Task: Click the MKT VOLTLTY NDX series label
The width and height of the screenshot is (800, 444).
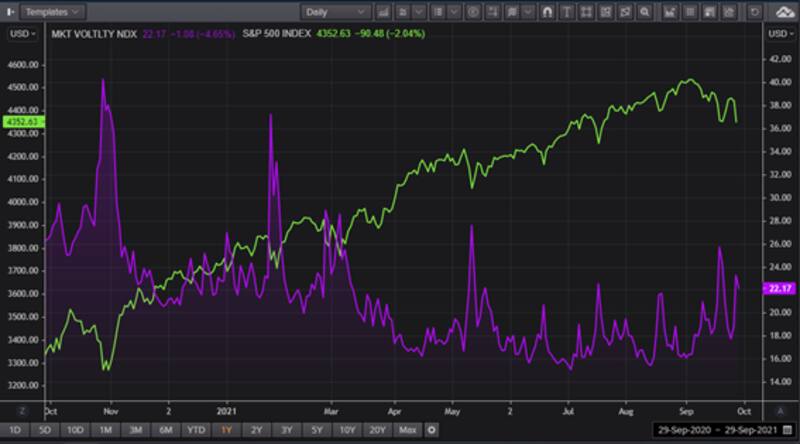Action: (95, 33)
